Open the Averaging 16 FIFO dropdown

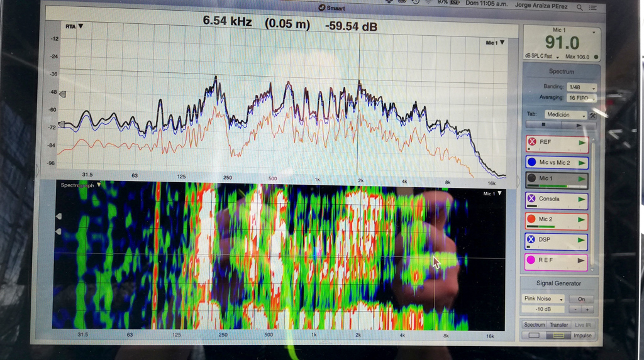[x=581, y=98]
